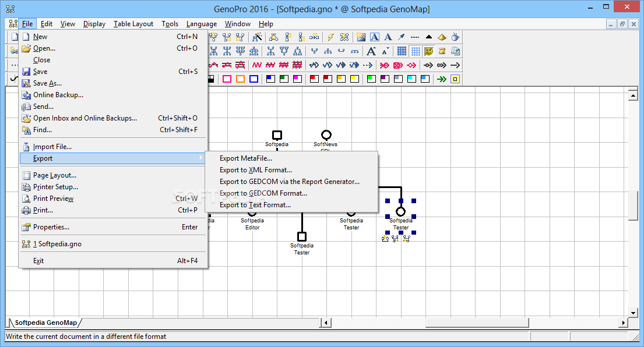This screenshot has width=644, height=347.
Task: Open Properties from the File menu
Action: tap(112, 227)
